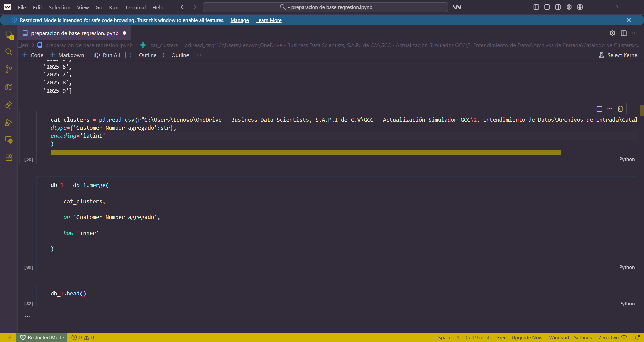Viewport: 644px width, 342px height.
Task: Click the command center search field
Action: point(325,7)
